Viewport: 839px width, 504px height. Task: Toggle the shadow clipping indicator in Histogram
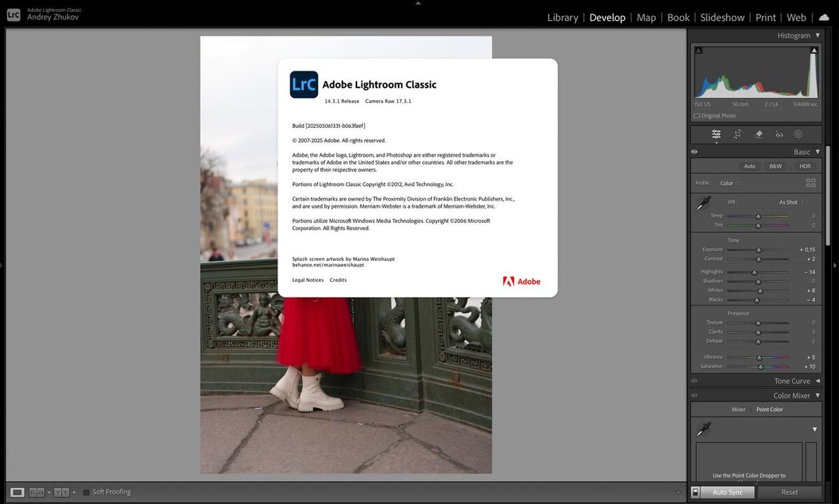coord(698,50)
